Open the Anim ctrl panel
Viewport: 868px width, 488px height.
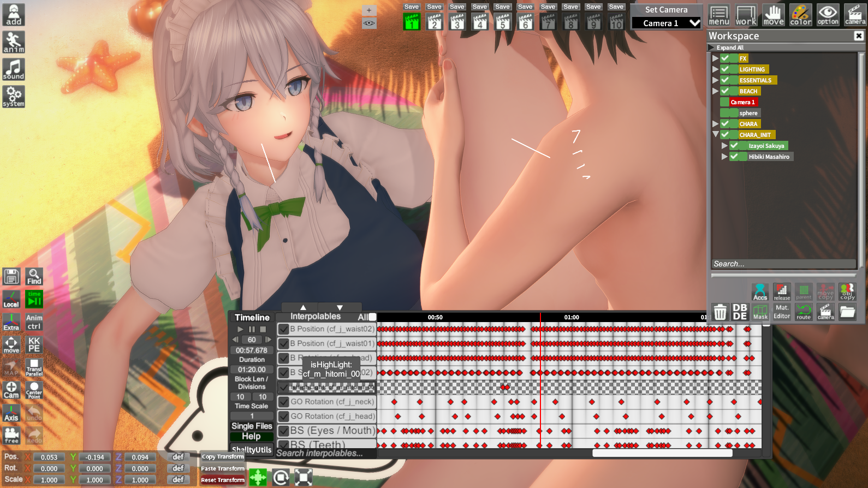point(34,322)
